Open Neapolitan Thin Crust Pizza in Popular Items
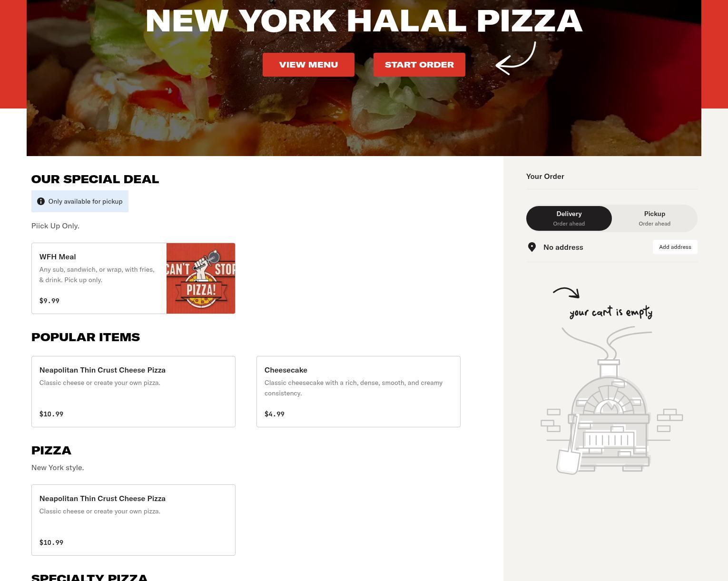The height and width of the screenshot is (581, 728). tap(133, 392)
